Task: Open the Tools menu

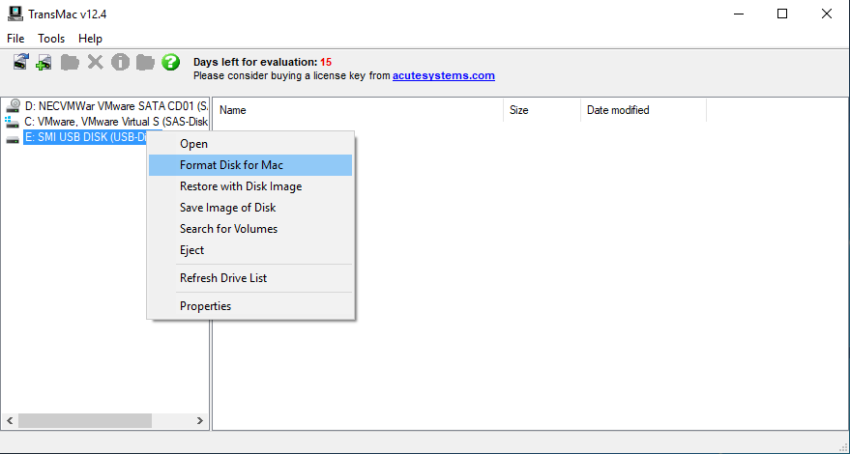Action: [x=51, y=39]
